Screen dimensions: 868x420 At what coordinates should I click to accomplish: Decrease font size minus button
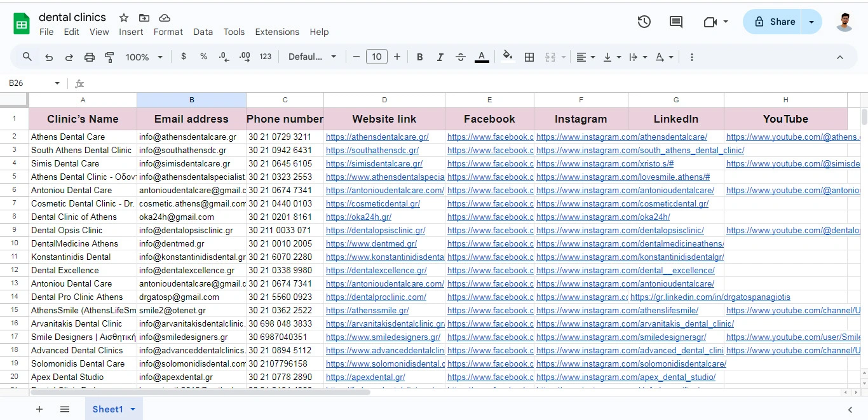pos(356,57)
